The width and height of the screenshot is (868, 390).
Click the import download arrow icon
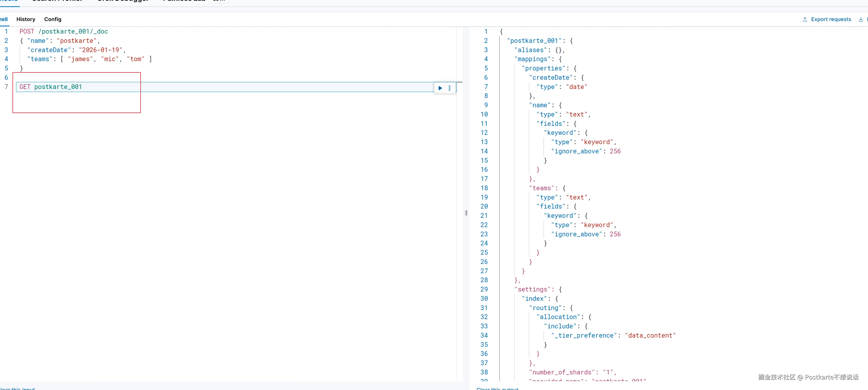pos(860,20)
